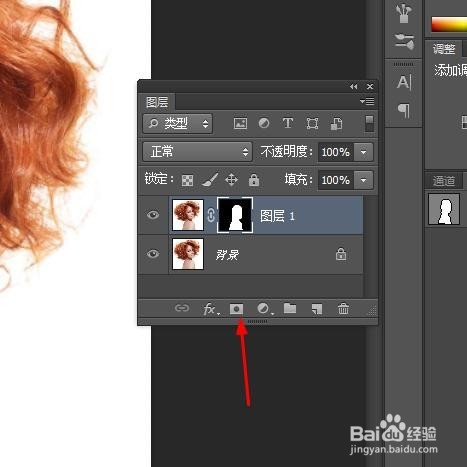Pick a color from the color ramp
The width and height of the screenshot is (467, 467).
(x=449, y=24)
